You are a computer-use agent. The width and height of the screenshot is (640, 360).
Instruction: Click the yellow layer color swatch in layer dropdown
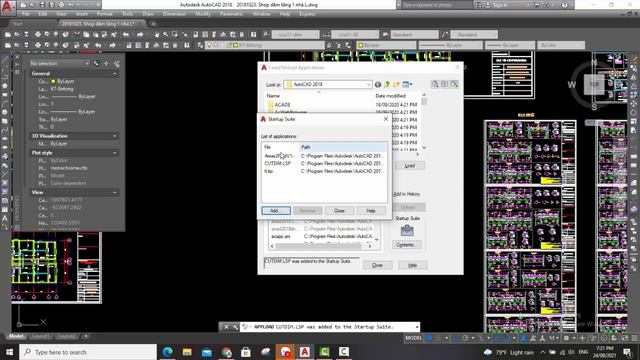[236, 45]
